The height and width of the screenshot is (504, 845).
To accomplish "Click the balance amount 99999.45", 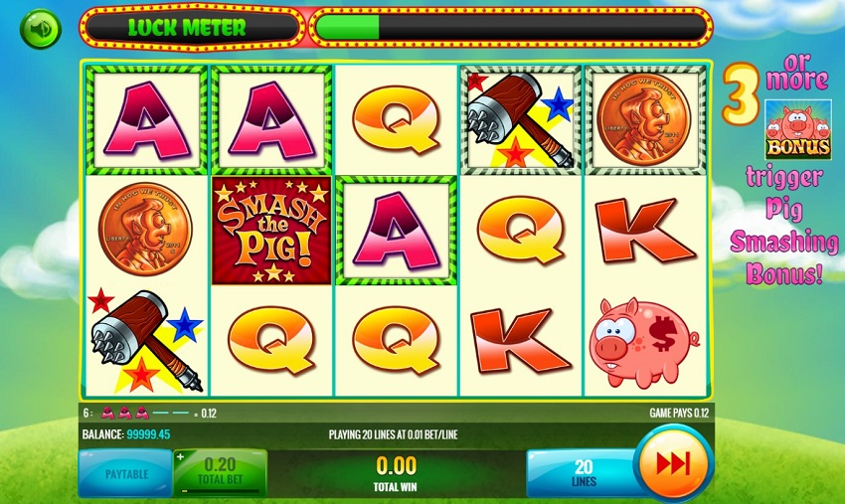I will 148,434.
